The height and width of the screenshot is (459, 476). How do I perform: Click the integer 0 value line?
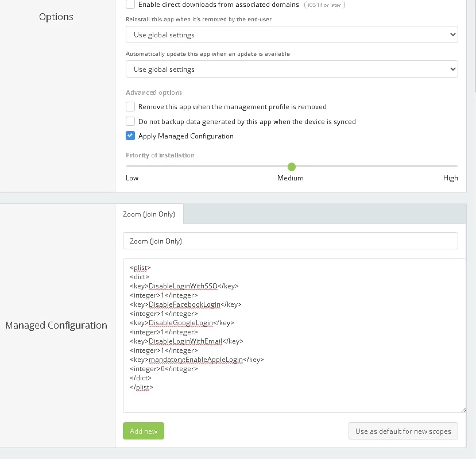click(x=164, y=369)
